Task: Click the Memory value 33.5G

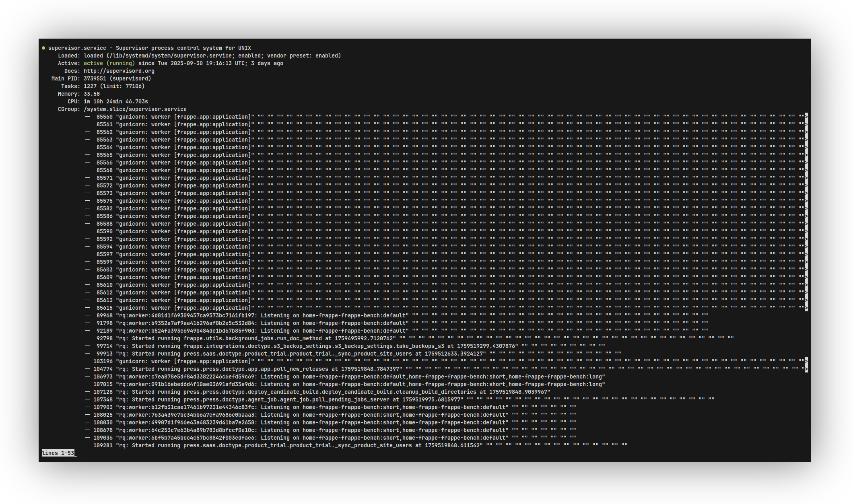Action: 91,94
